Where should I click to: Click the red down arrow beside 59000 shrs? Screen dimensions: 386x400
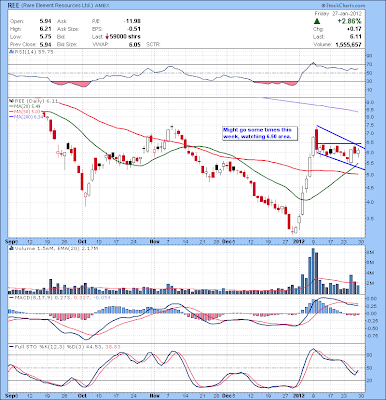[107, 37]
